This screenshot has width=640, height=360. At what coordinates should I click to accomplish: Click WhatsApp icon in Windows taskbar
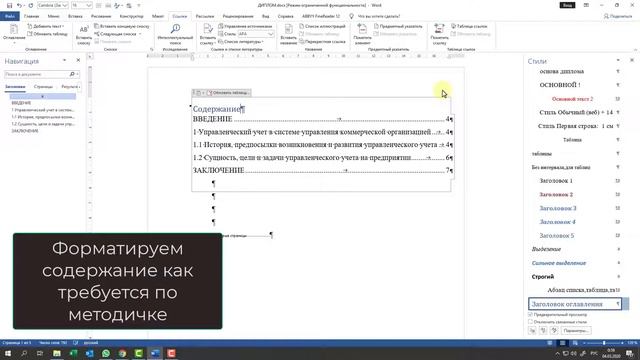coord(106,353)
